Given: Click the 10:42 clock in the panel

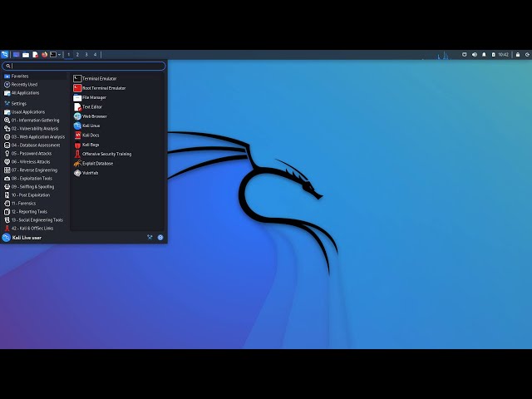Looking at the screenshot, I should tap(504, 55).
